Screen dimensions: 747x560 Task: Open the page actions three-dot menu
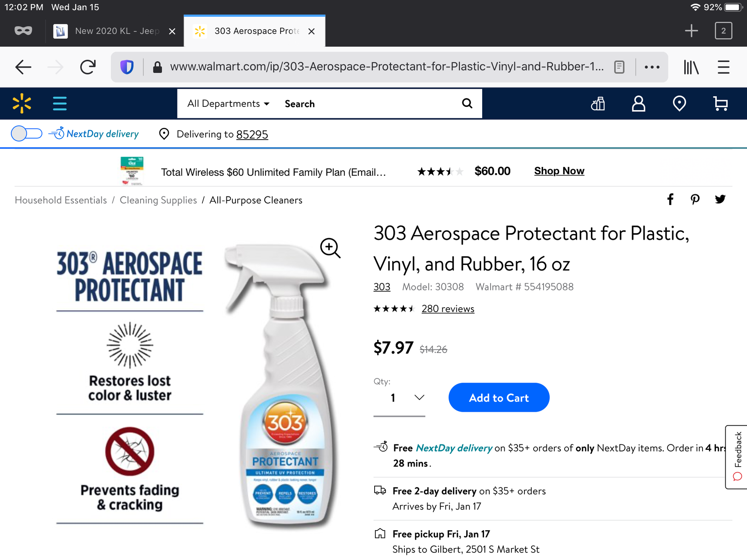652,67
